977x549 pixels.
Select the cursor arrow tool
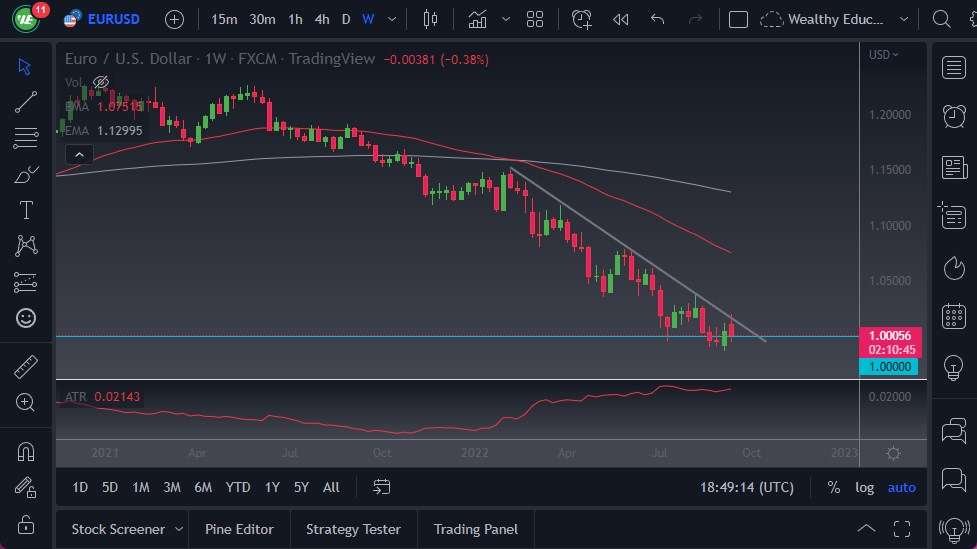25,66
